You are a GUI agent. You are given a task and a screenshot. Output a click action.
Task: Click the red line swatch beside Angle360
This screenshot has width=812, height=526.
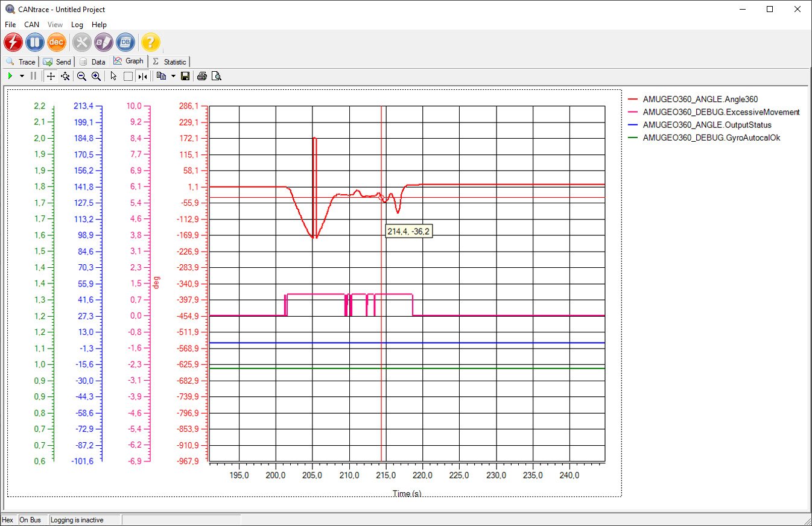click(x=633, y=100)
